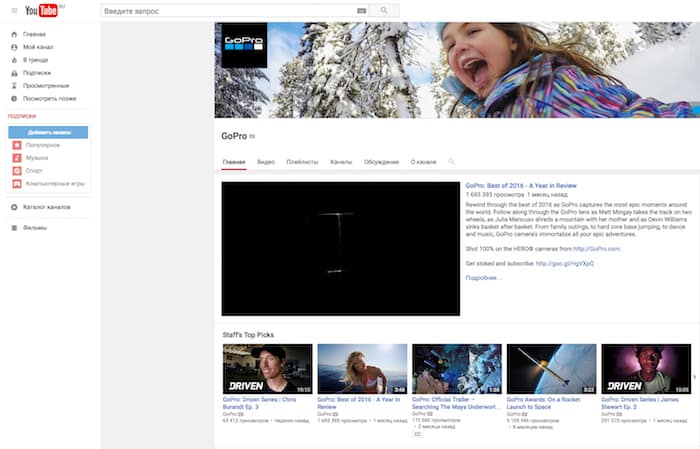Switch to the Плейлисты tab
700x449 pixels.
[302, 161]
